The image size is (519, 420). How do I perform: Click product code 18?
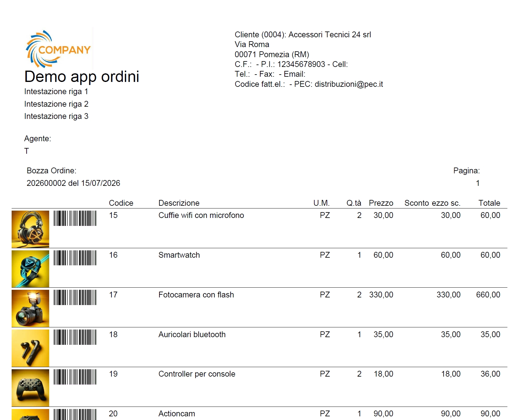point(113,334)
